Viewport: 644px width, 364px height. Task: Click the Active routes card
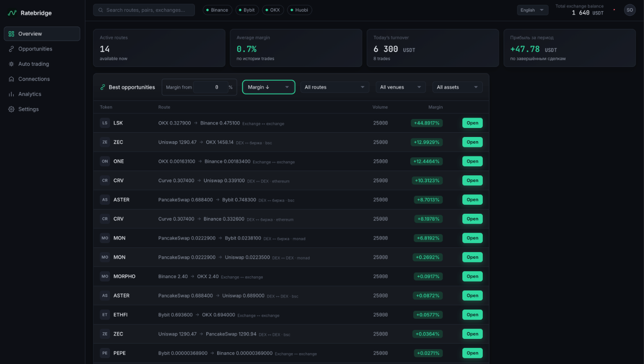tap(159, 48)
